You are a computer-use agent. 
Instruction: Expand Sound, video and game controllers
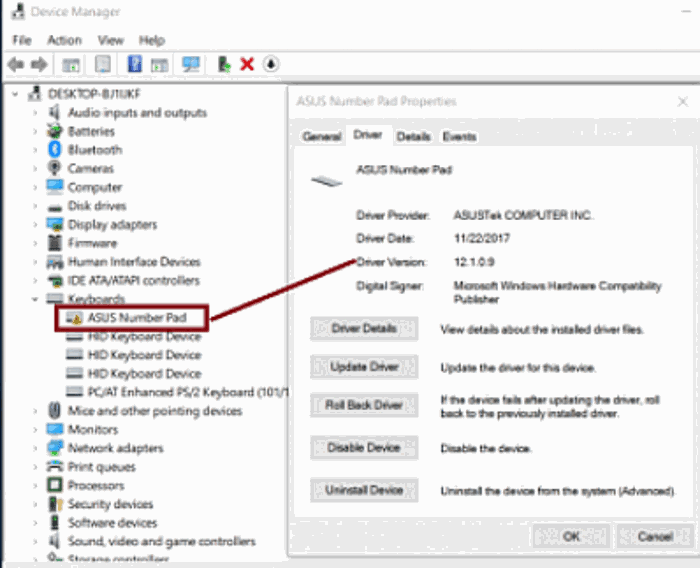[35, 541]
